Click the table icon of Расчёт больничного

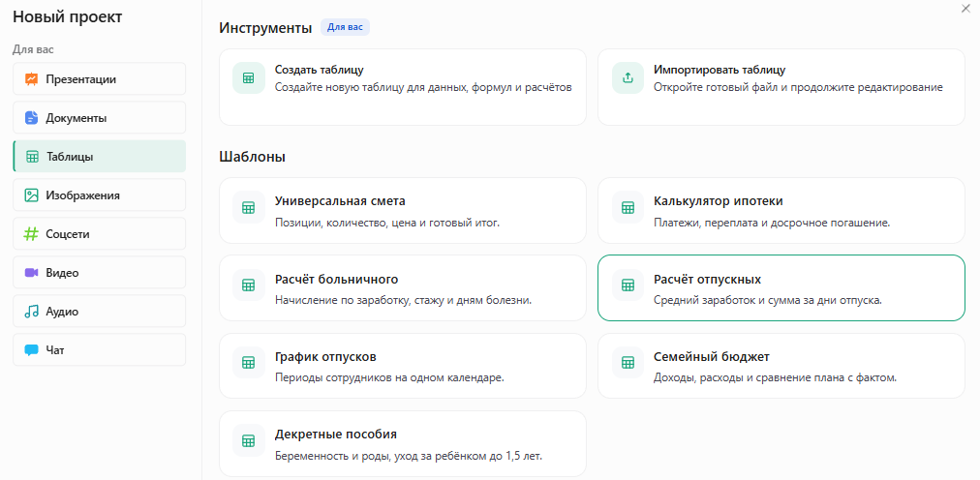(x=249, y=285)
